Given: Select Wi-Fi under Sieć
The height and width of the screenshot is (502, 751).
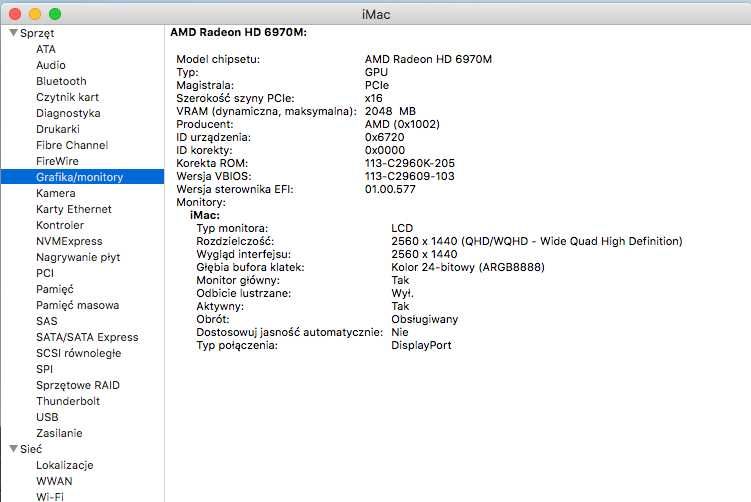Looking at the screenshot, I should point(50,497).
